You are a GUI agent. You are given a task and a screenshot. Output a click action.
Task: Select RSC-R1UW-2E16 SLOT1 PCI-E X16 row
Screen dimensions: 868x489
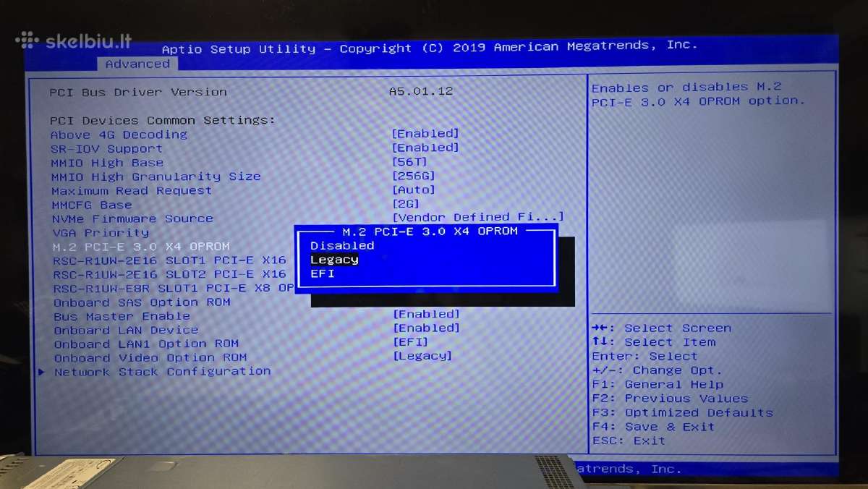pyautogui.click(x=170, y=260)
